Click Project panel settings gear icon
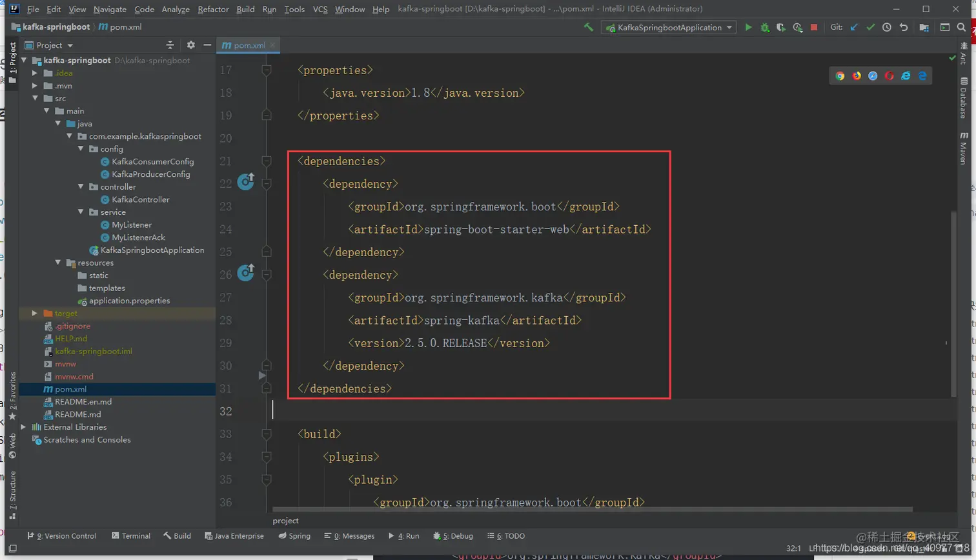976x560 pixels. click(190, 45)
